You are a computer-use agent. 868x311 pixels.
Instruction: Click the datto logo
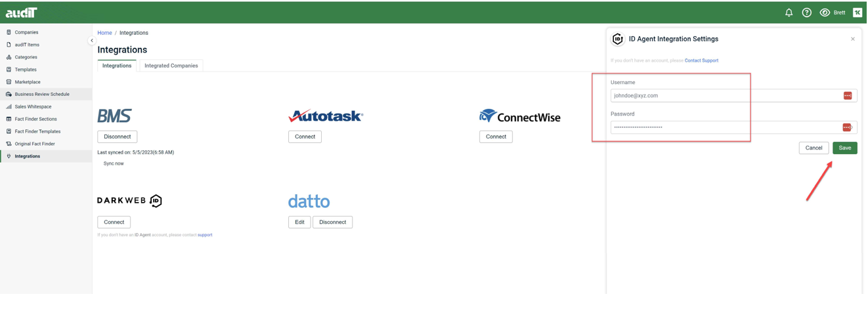pos(309,201)
